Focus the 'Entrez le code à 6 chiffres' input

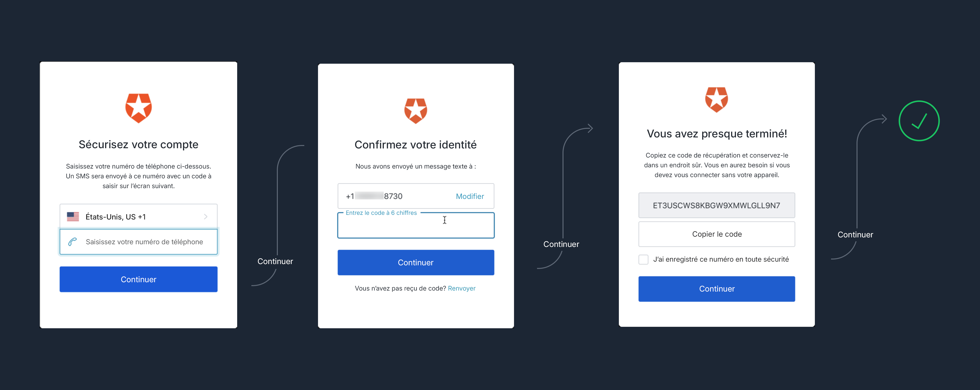pos(416,225)
